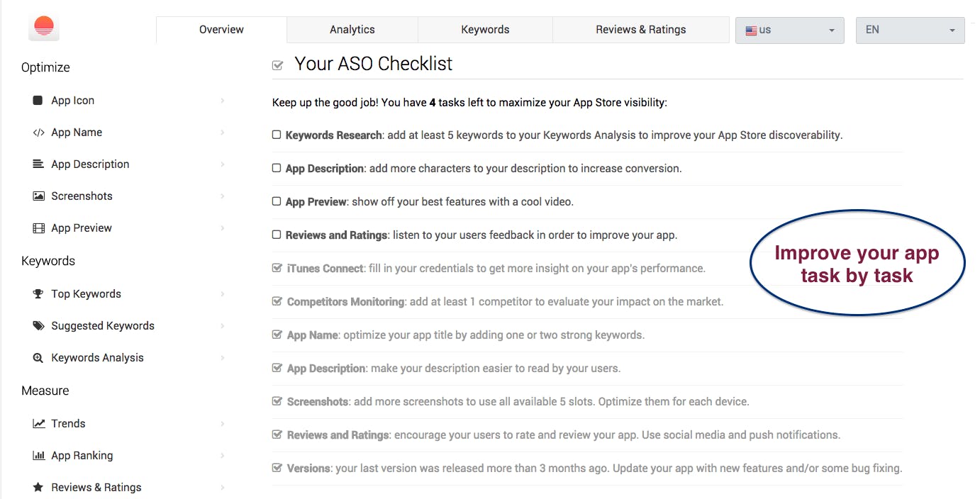Click the Trends line chart icon
The width and height of the screenshot is (980, 499).
click(x=38, y=424)
